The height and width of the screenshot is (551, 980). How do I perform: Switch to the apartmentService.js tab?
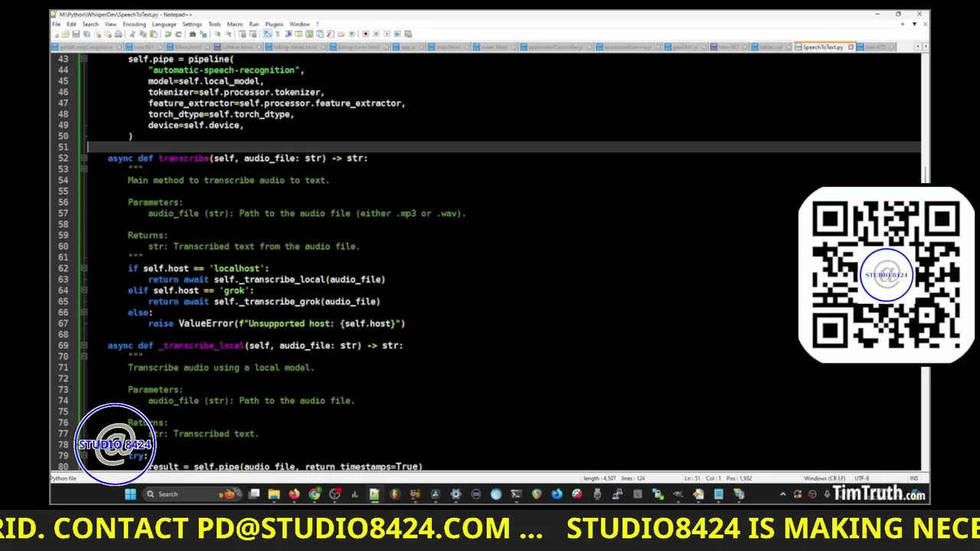629,47
